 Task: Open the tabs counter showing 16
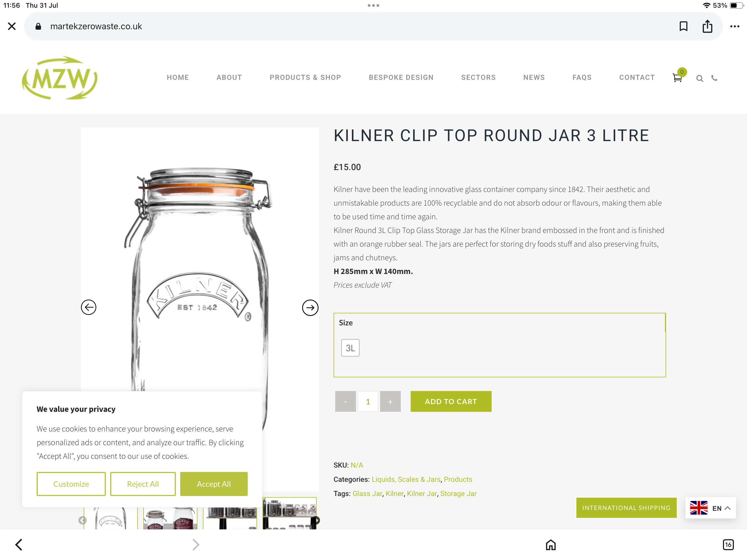click(x=728, y=544)
